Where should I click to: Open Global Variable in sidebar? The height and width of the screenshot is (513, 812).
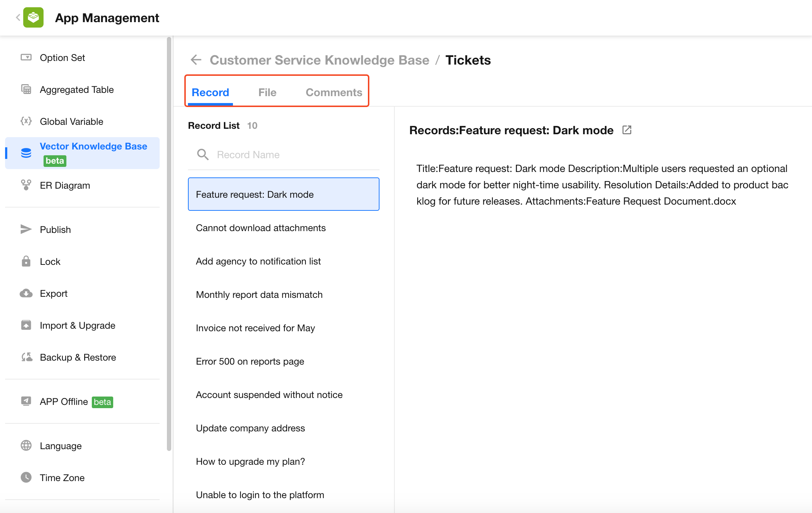[x=71, y=122]
